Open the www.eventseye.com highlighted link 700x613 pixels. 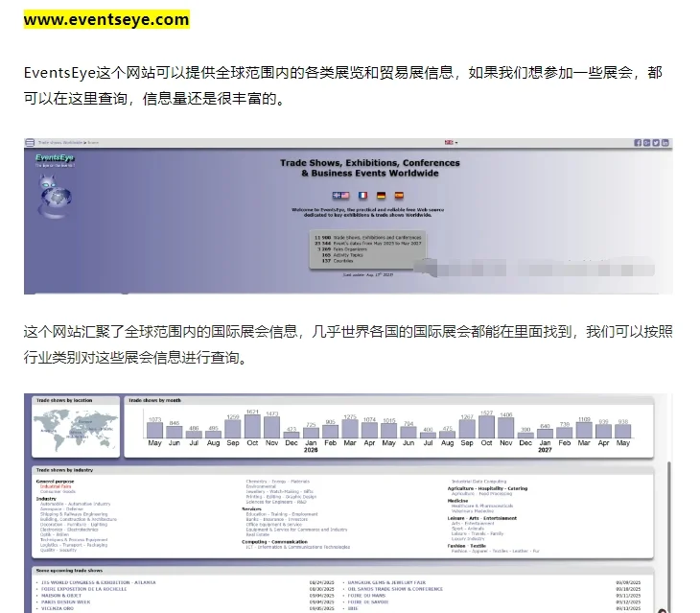tap(106, 19)
